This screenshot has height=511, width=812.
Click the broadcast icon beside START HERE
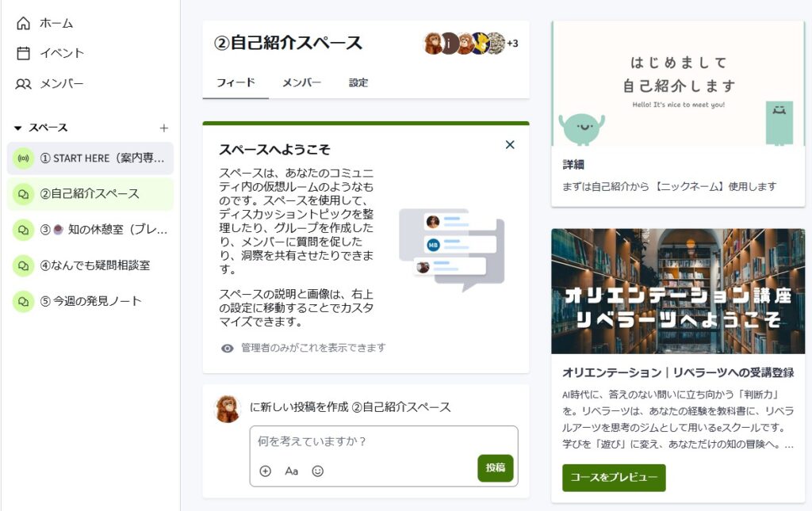coord(23,158)
